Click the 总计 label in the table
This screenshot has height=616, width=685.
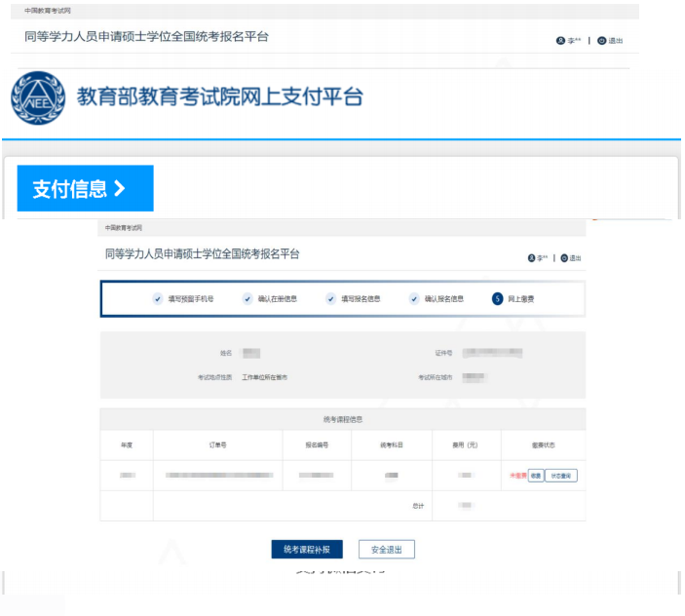pyautogui.click(x=419, y=506)
